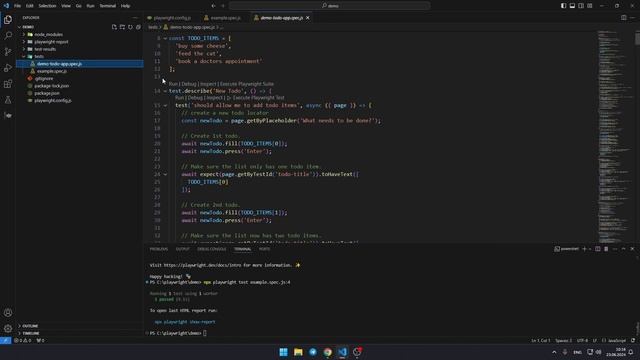Switch to the PROBLEMS panel tab
This screenshot has height=360, width=640.
click(x=159, y=249)
